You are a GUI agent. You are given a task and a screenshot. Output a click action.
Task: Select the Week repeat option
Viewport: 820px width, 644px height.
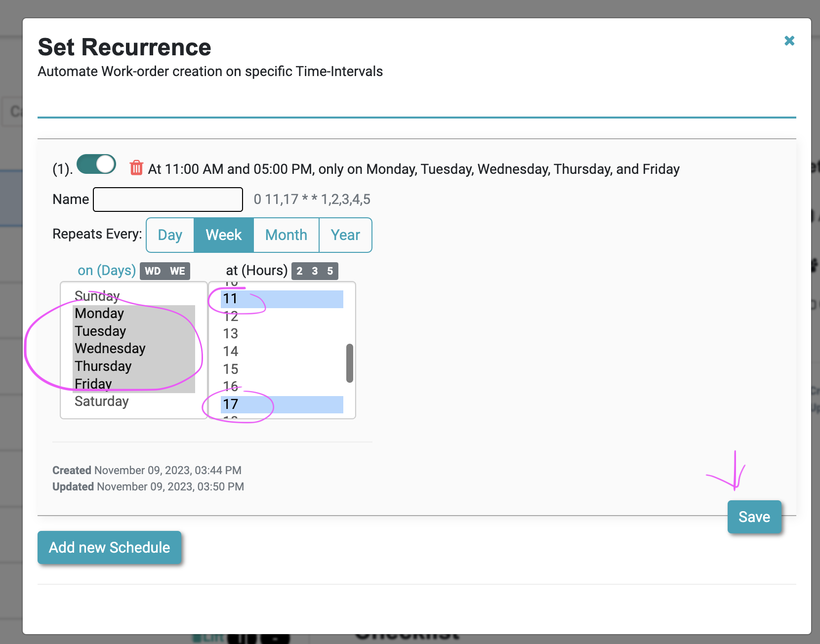(224, 235)
